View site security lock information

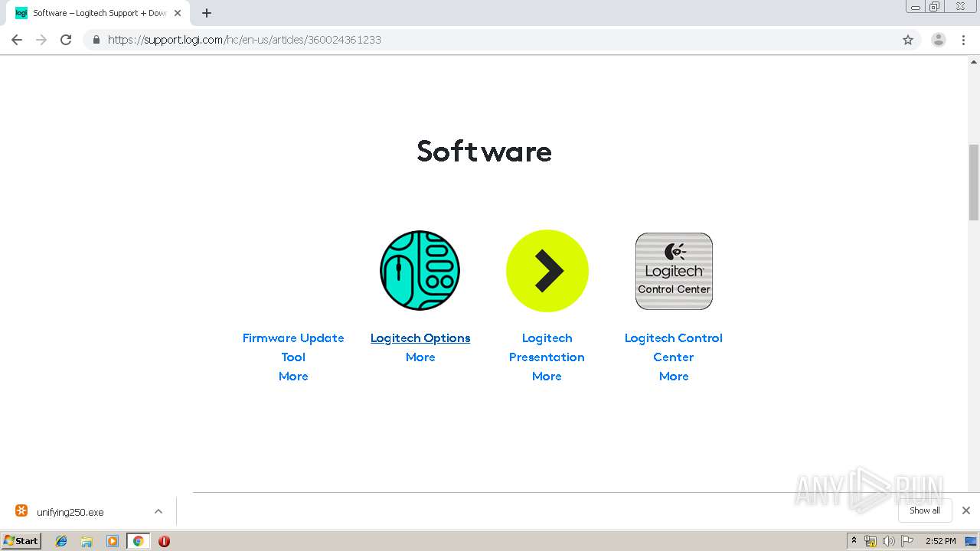(96, 40)
